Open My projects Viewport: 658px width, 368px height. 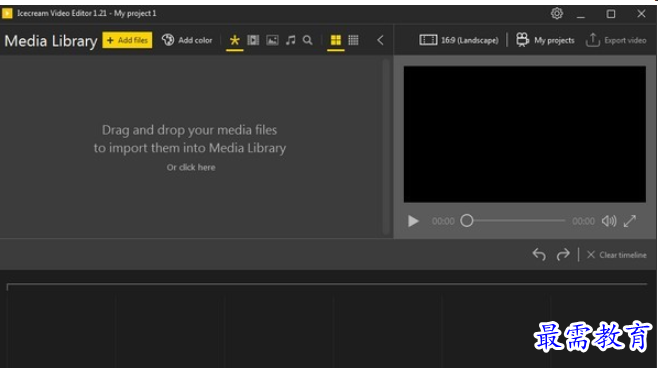point(545,40)
